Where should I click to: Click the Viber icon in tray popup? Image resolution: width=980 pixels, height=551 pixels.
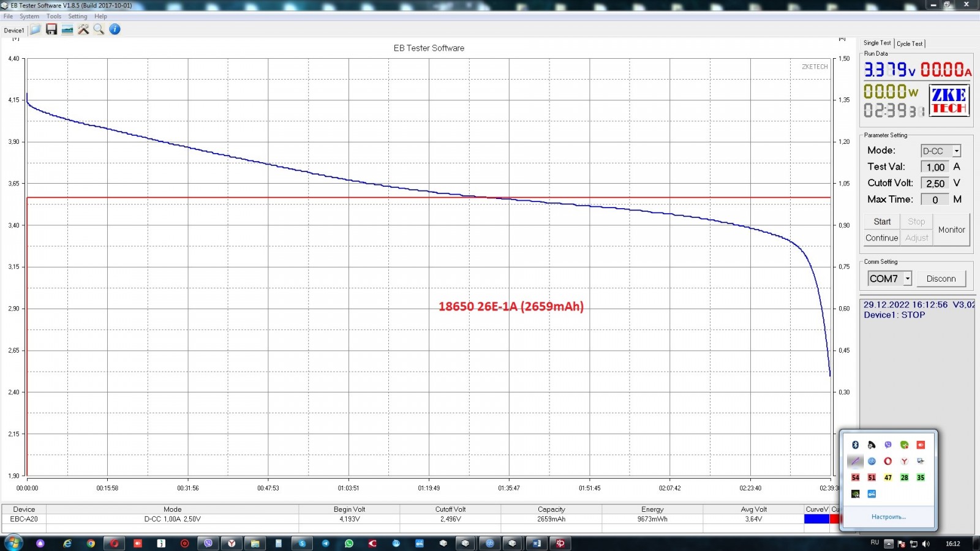tap(888, 445)
